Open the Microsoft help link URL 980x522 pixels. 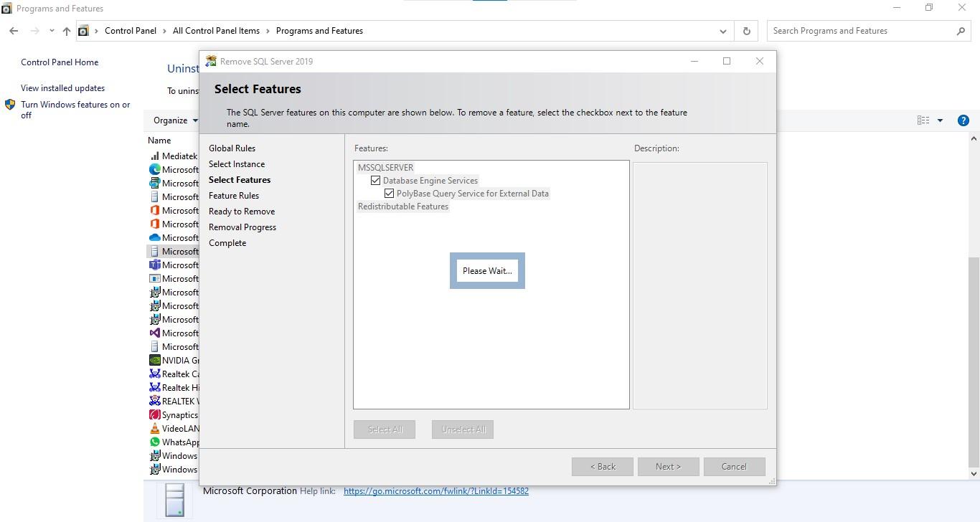click(436, 491)
